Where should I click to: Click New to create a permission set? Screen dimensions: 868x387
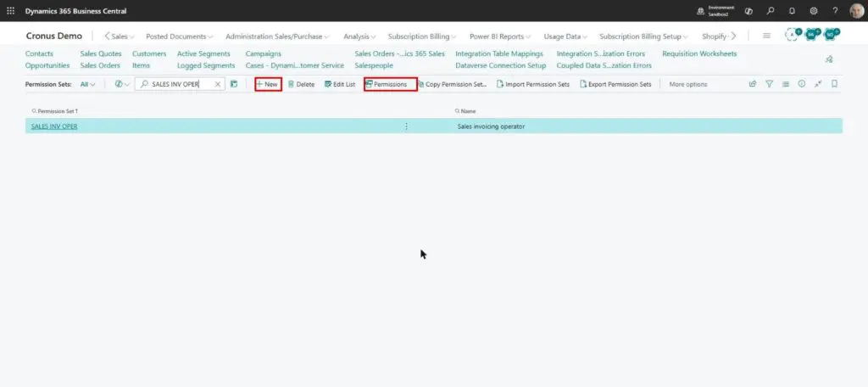pos(268,84)
